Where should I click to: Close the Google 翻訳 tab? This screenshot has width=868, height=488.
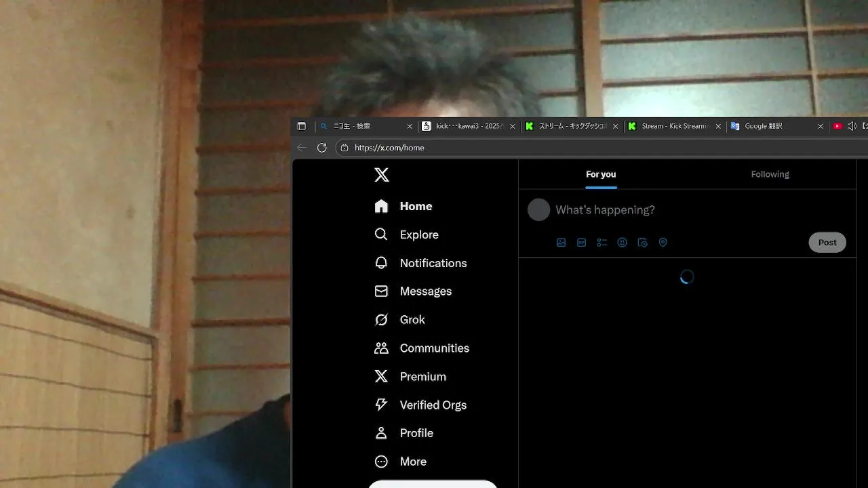(x=821, y=126)
